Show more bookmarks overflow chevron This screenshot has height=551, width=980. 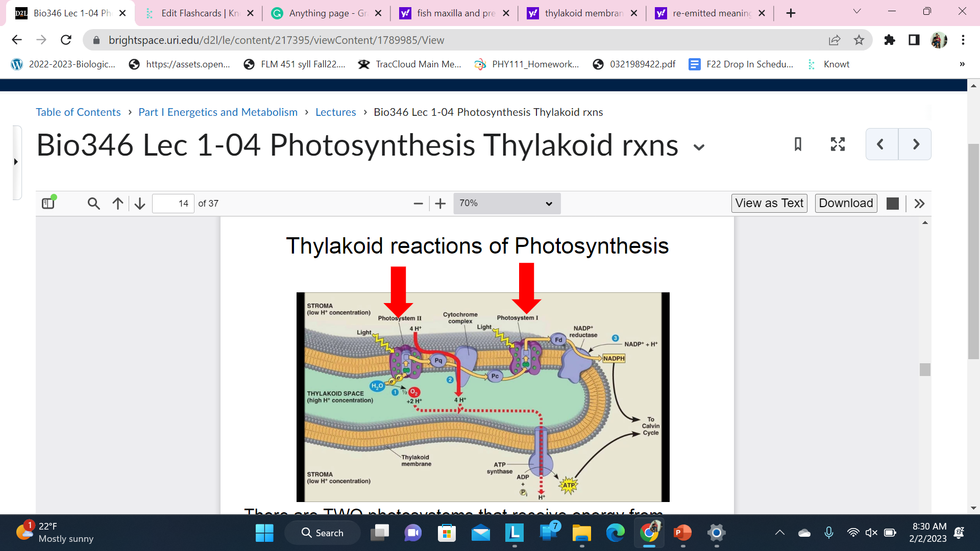(x=962, y=64)
